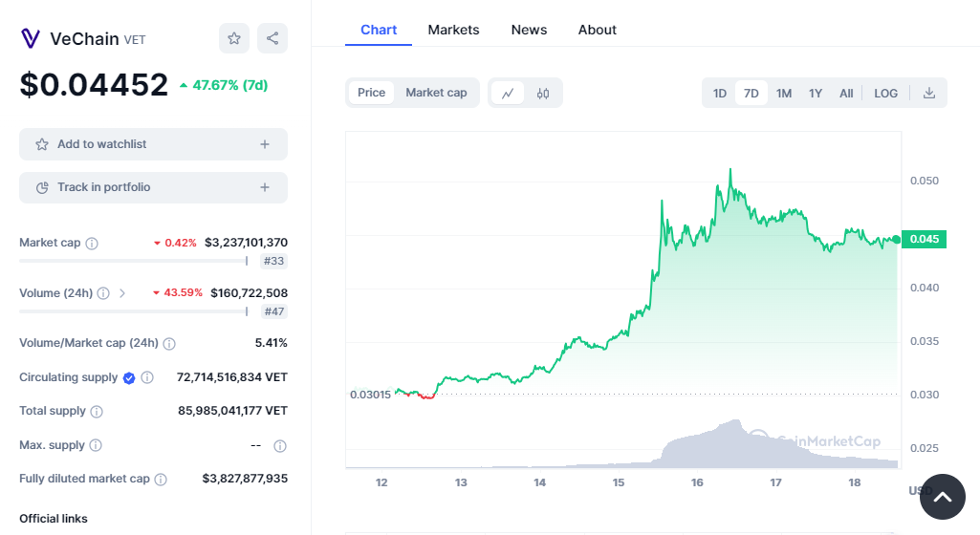Screen dimensions: 980x535
Task: Open the Chart tab
Action: [379, 30]
